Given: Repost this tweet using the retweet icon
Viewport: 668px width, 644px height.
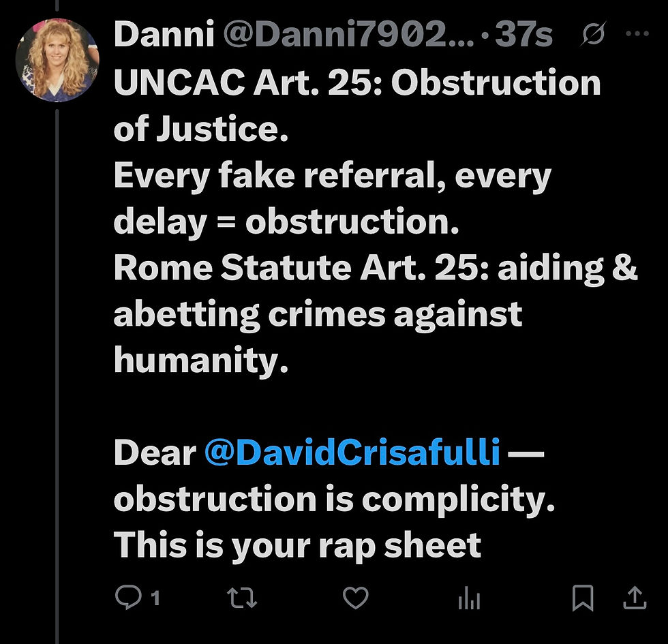Looking at the screenshot, I should pyautogui.click(x=242, y=598).
